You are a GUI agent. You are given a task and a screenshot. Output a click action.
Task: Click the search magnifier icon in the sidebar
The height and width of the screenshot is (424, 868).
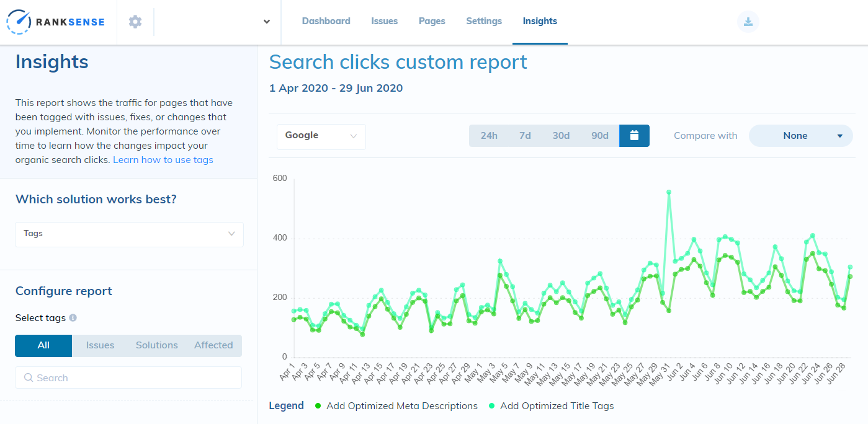[29, 378]
